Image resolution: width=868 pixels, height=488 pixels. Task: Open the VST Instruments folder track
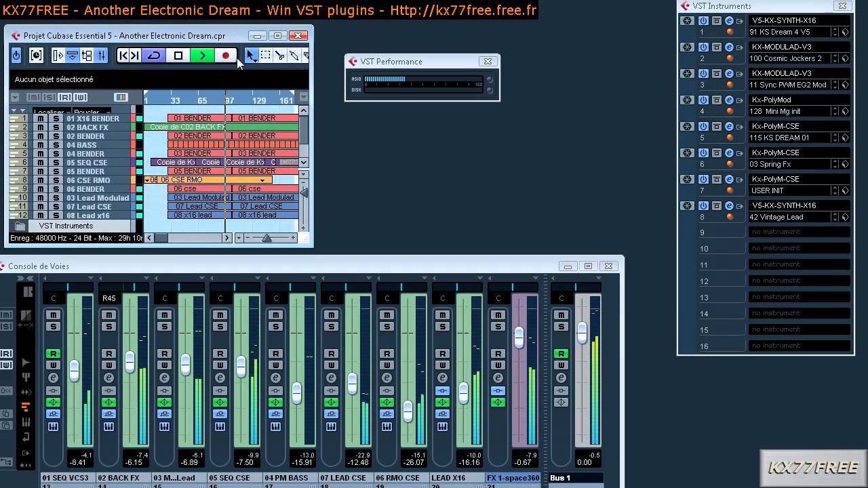pyautogui.click(x=66, y=226)
